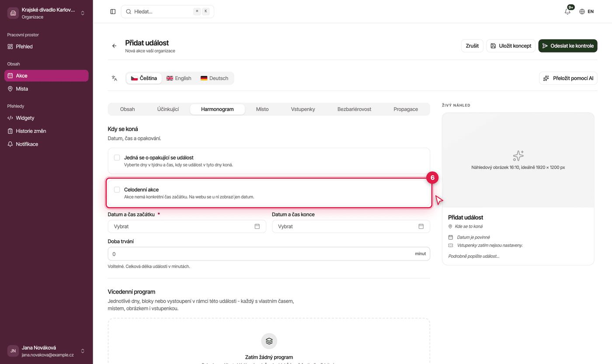Select the Harmonogram tab
612x364 pixels.
(217, 109)
